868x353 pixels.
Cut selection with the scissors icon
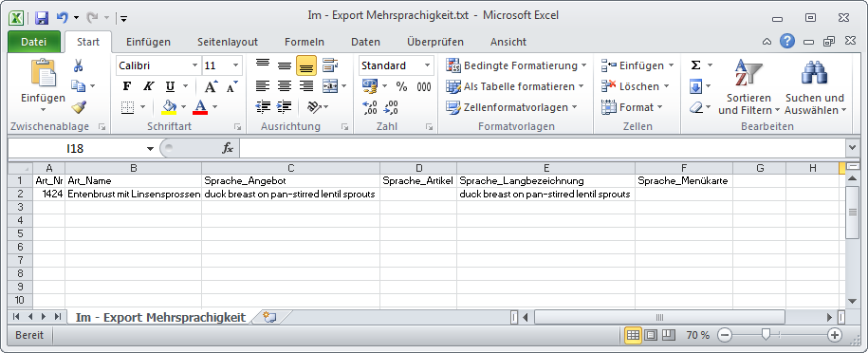tap(78, 65)
